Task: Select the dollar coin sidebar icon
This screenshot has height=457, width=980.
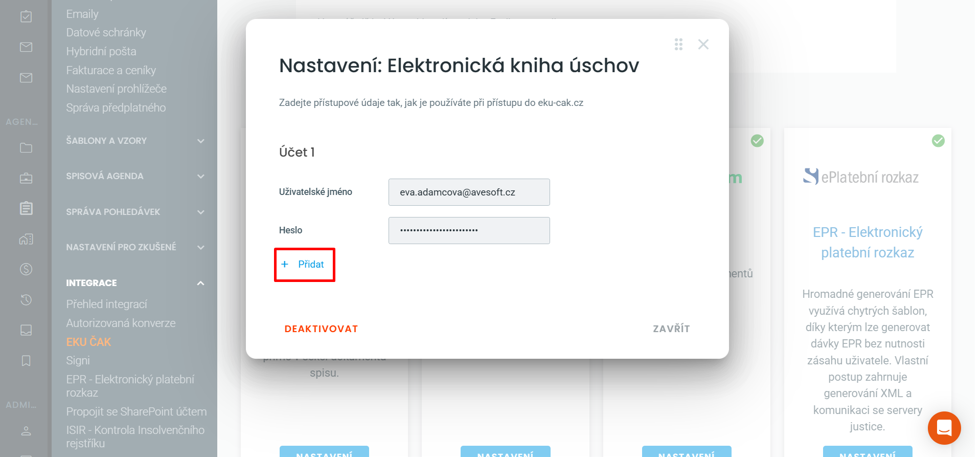Action: point(26,269)
